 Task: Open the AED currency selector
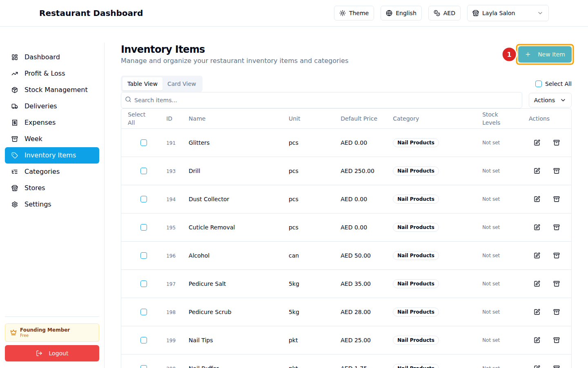(444, 13)
